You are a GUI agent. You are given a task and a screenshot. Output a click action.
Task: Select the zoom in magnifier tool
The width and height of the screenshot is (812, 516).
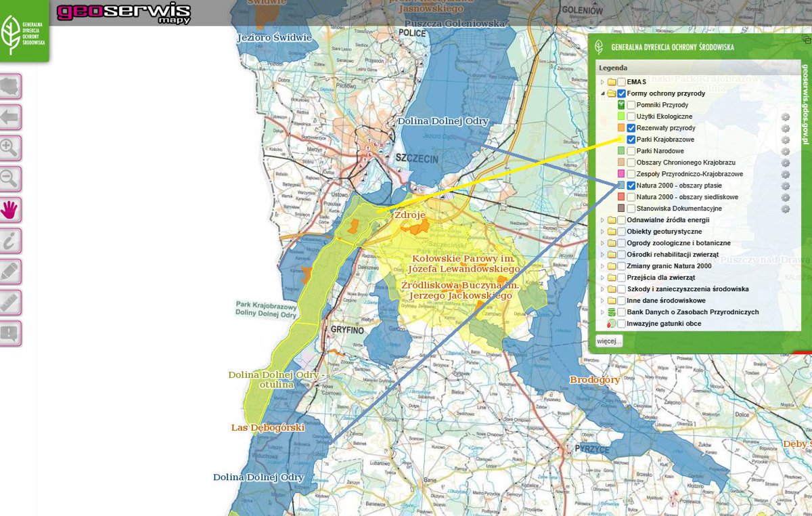[x=11, y=148]
